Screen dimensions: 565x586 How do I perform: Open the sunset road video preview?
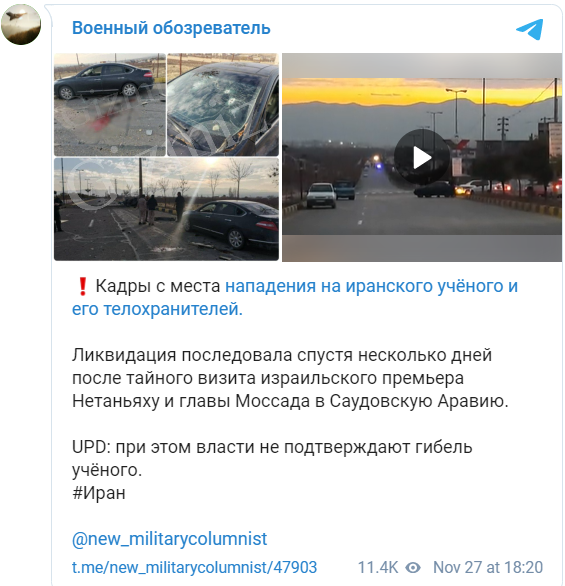coord(422,157)
